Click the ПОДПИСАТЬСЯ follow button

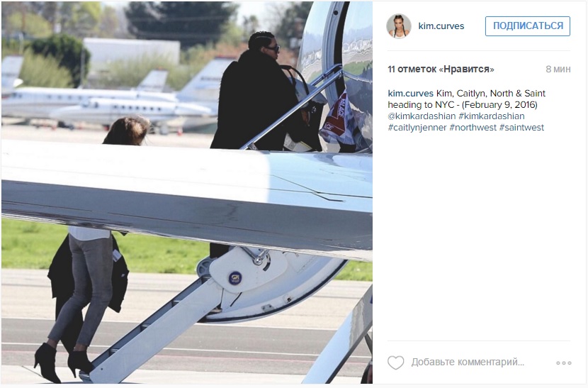528,26
